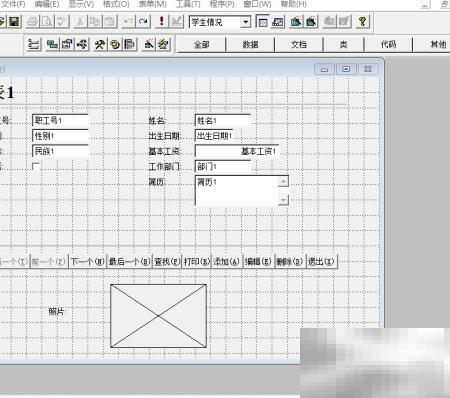Open the 文件(F) menu

13,4
